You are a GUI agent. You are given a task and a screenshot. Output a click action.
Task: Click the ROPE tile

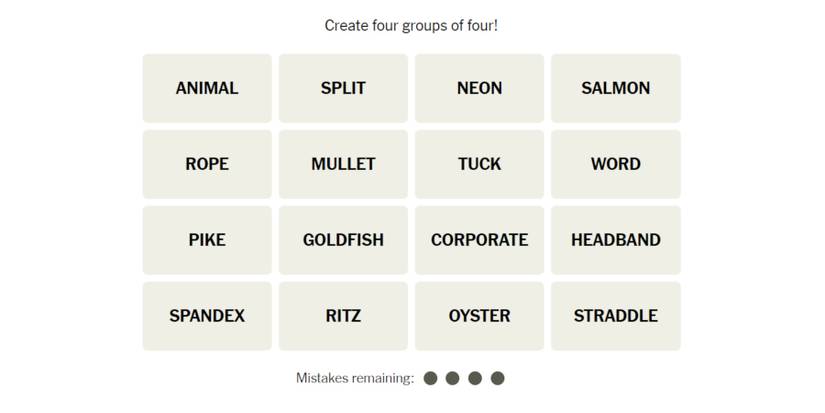207,164
